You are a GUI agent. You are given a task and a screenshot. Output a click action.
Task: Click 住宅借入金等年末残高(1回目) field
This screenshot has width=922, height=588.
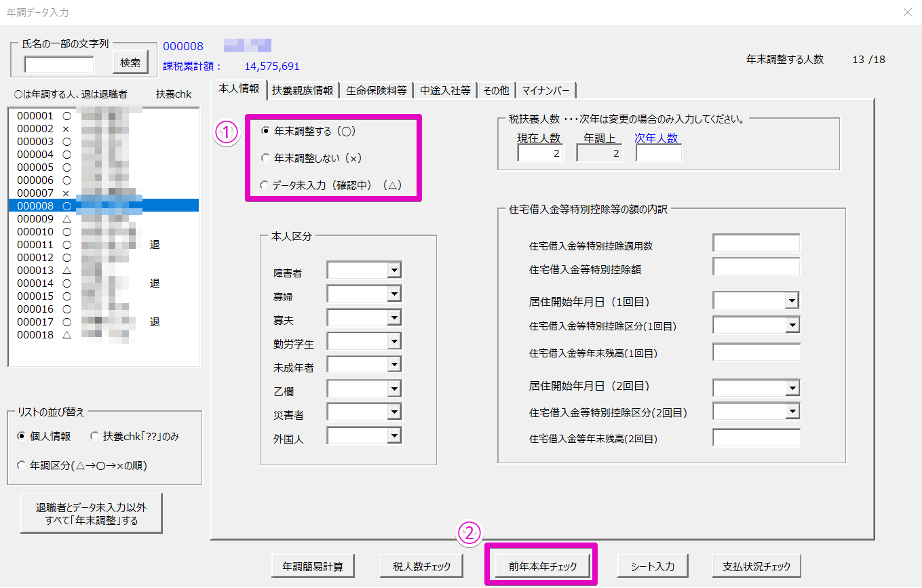(x=756, y=352)
